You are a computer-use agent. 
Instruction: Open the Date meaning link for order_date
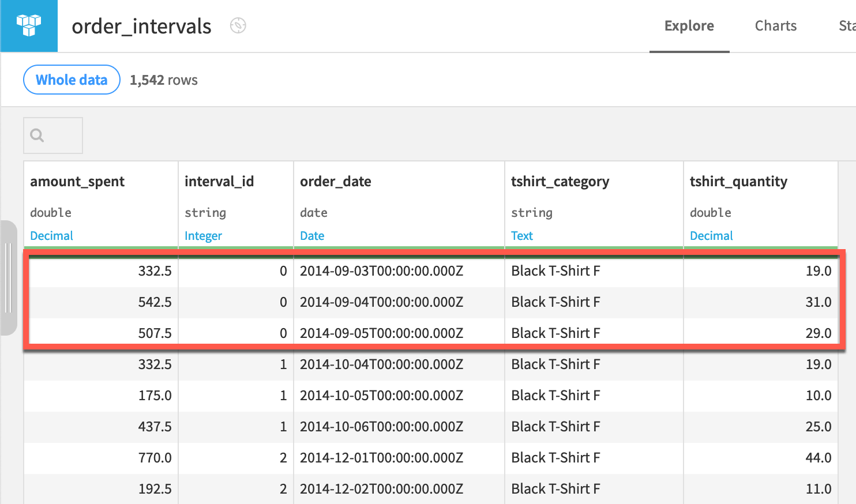312,235
